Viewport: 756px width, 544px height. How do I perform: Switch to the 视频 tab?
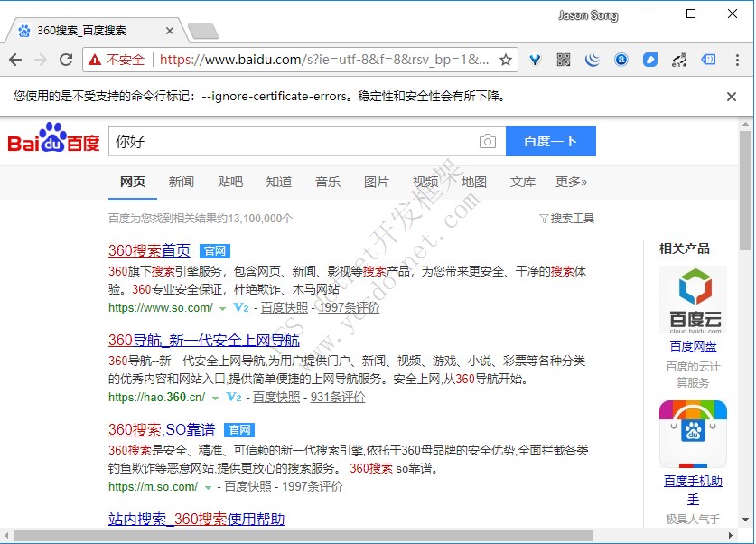(425, 182)
